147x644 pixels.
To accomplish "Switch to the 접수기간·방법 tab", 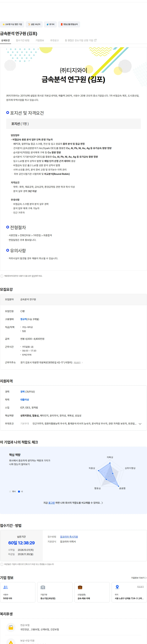I will pos(23,41).
